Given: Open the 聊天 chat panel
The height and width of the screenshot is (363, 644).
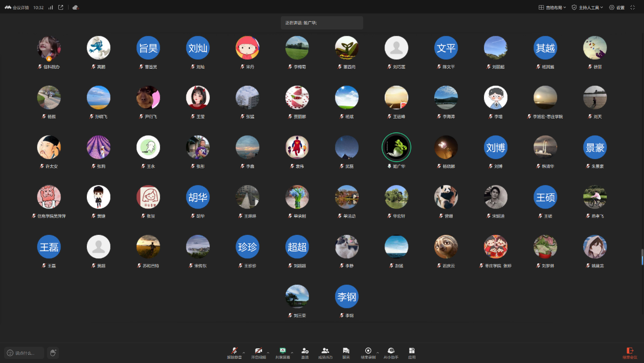Looking at the screenshot, I should (346, 353).
